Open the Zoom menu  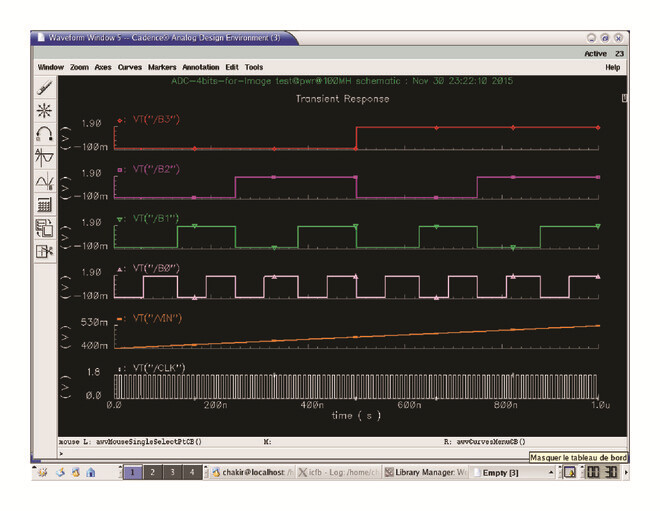click(x=79, y=67)
